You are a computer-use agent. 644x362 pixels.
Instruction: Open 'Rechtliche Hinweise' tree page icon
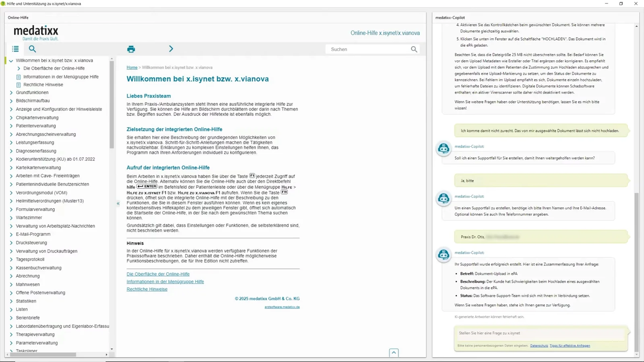coord(19,85)
